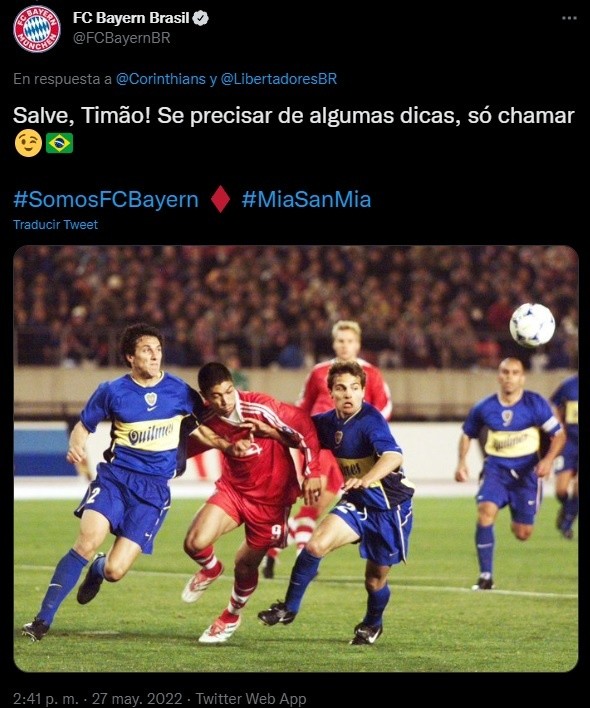
Task: Click the soccer ball in the photo
Action: (532, 325)
